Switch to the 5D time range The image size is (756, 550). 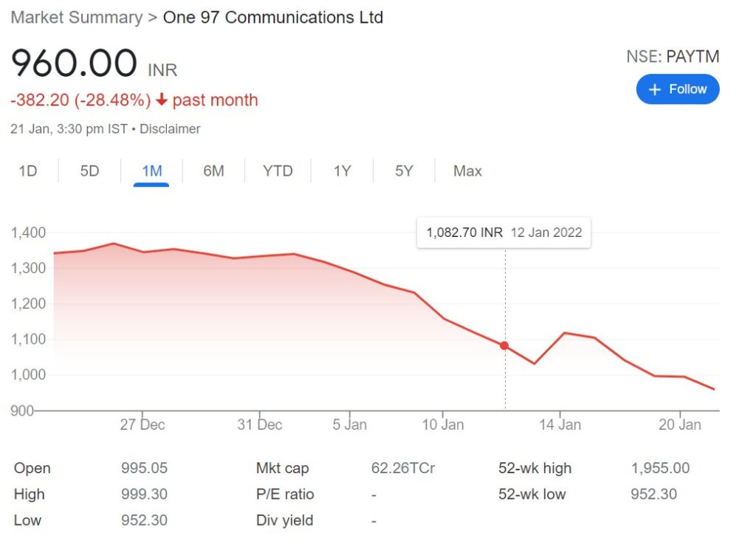[89, 171]
